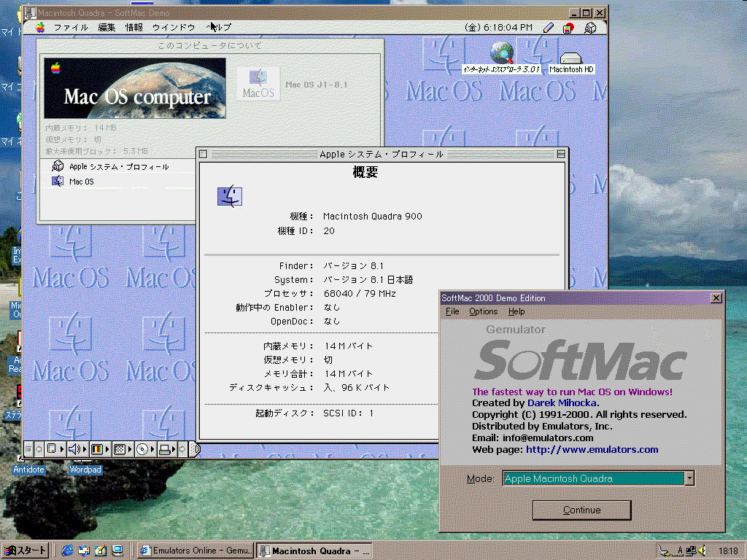Click the Darek Mihocka link
The width and height of the screenshot is (747, 560).
point(562,402)
